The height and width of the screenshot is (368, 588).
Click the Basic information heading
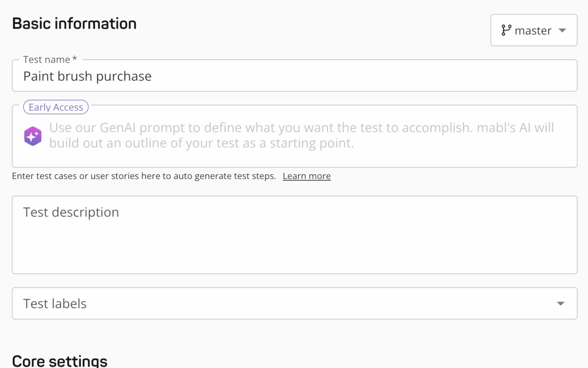point(74,23)
